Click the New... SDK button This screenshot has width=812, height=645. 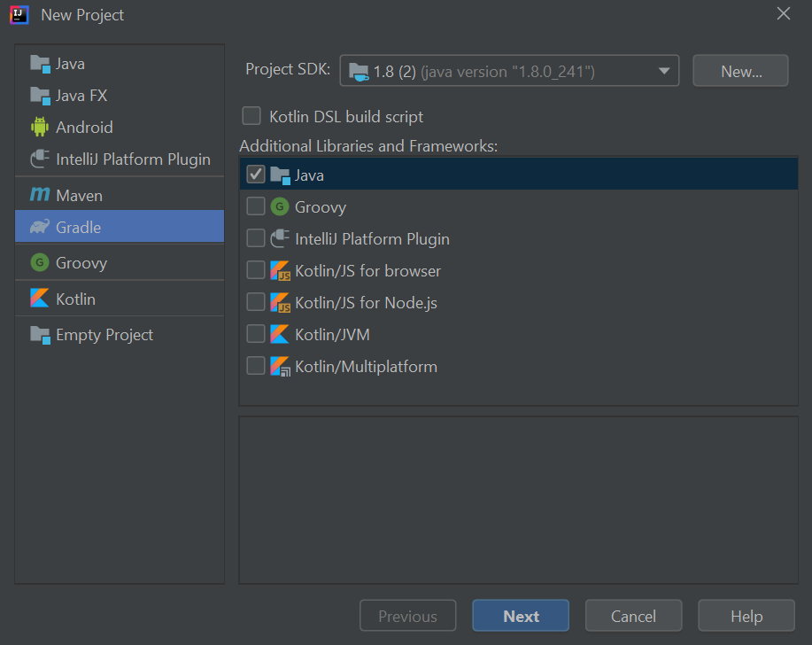(740, 71)
